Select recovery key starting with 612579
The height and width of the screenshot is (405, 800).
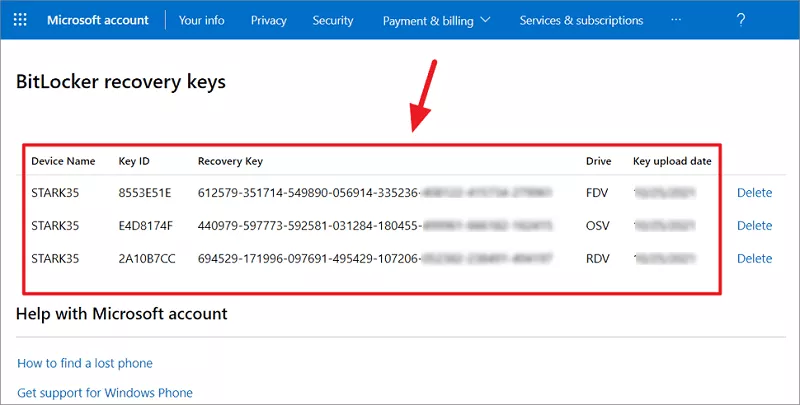point(309,193)
